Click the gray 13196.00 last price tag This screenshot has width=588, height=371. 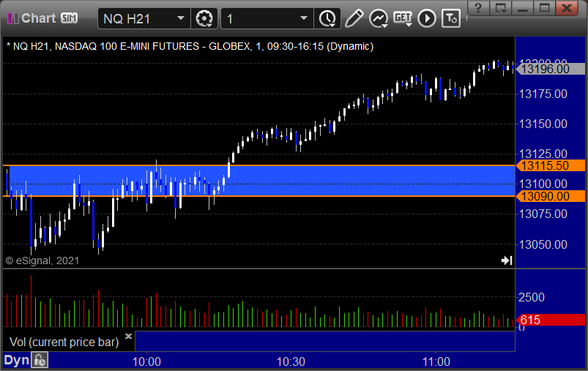click(x=550, y=69)
